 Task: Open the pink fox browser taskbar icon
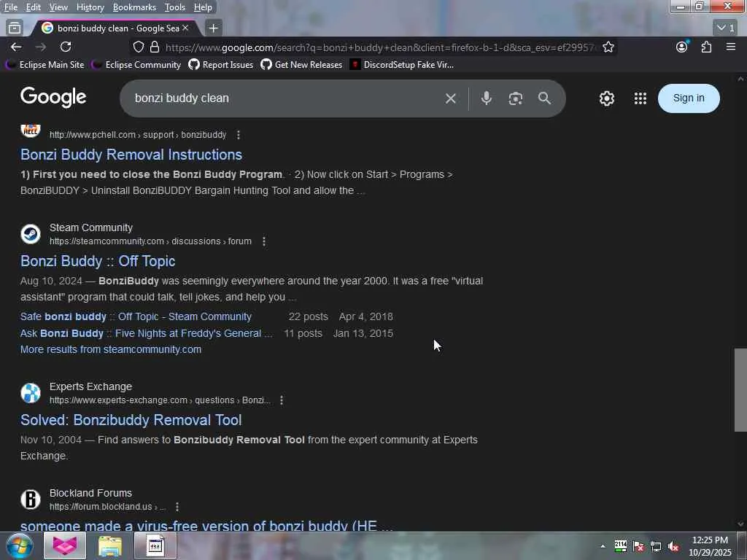tap(65, 545)
